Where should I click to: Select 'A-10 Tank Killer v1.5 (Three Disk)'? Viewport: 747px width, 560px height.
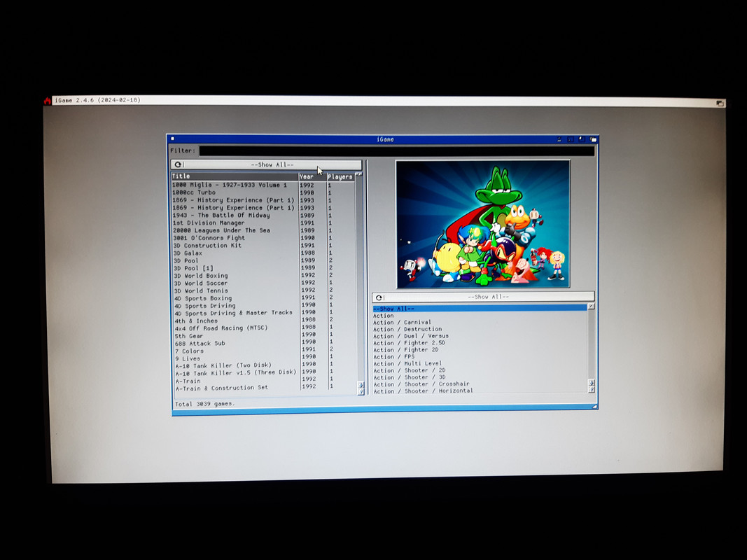[236, 373]
